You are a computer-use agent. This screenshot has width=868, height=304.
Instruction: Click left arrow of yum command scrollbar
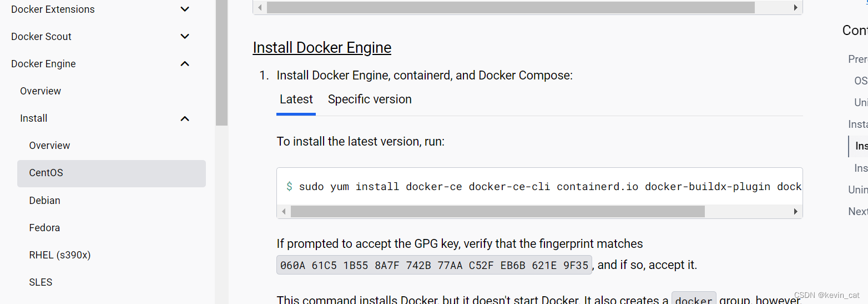284,212
